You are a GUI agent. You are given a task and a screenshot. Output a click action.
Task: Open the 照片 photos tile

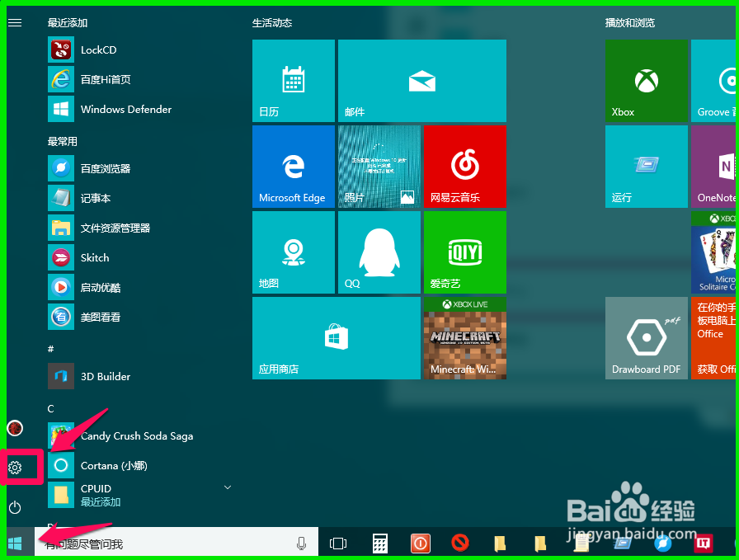click(x=379, y=167)
